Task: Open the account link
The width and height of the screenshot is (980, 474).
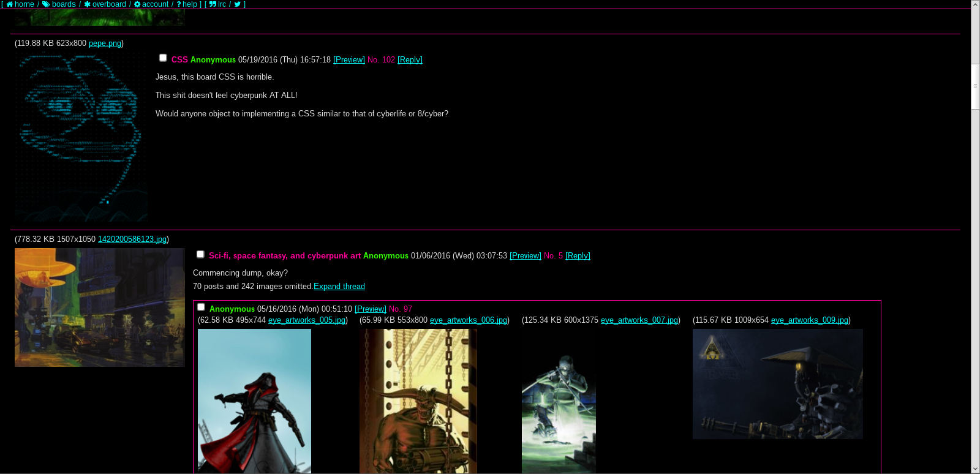Action: pos(151,4)
